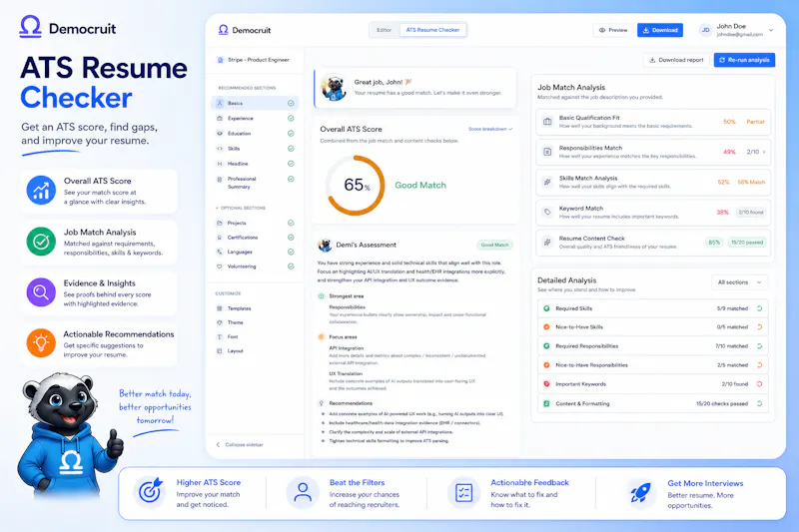Click the Skills Match Analysis icon
The height and width of the screenshot is (532, 799).
547,182
